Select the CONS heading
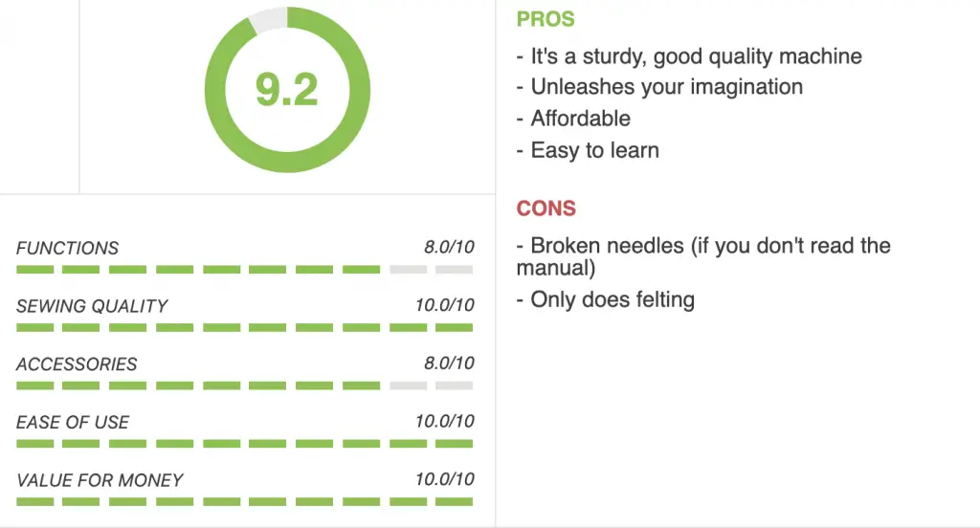The height and width of the screenshot is (528, 980). (546, 209)
